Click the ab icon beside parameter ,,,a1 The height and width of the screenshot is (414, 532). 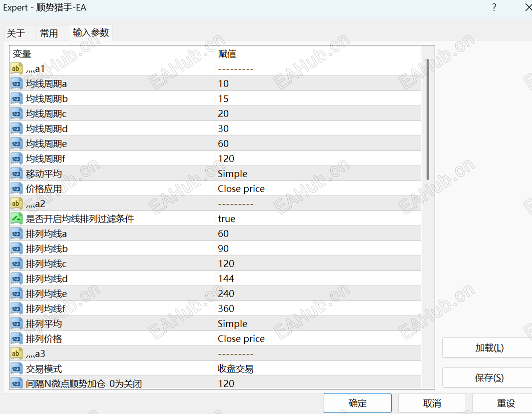pyautogui.click(x=15, y=68)
